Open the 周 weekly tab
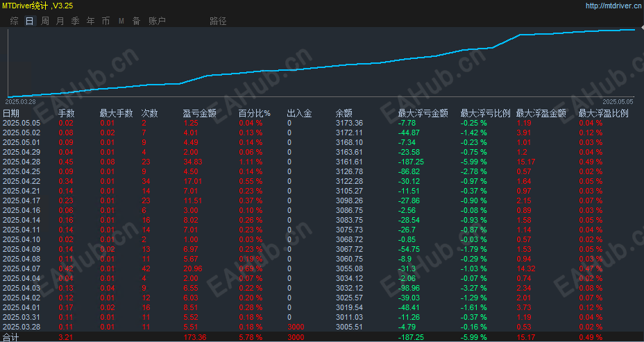This screenshot has height=342, width=644. pos(45,22)
